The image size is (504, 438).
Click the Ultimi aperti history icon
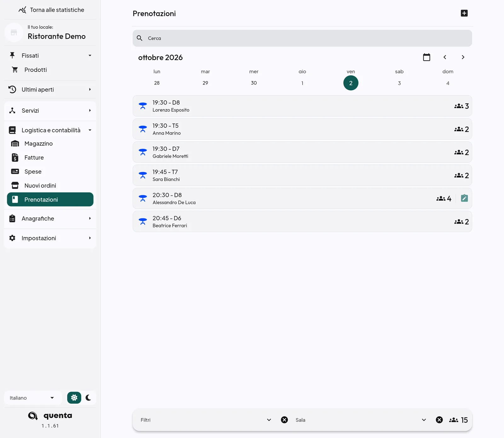tap(12, 90)
